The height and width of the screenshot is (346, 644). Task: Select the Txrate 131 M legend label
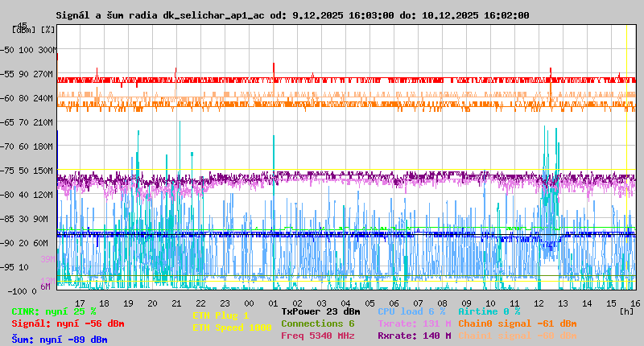[414, 323]
